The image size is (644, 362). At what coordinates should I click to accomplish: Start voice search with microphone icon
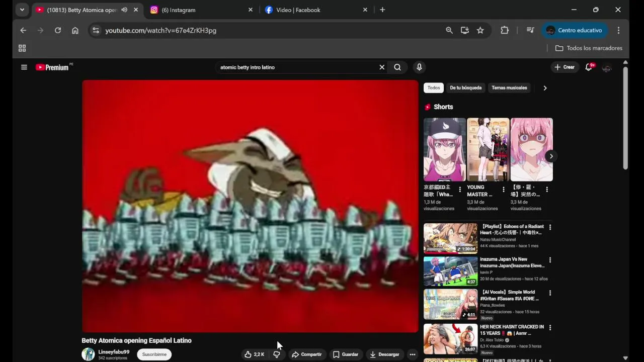point(419,67)
